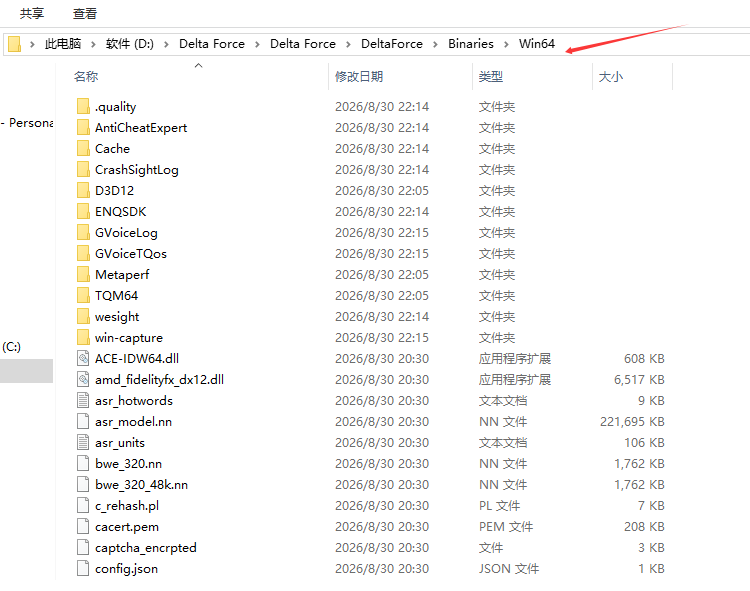Image resolution: width=750 pixels, height=591 pixels.
Task: Select the wesight folder icon
Action: click(83, 317)
